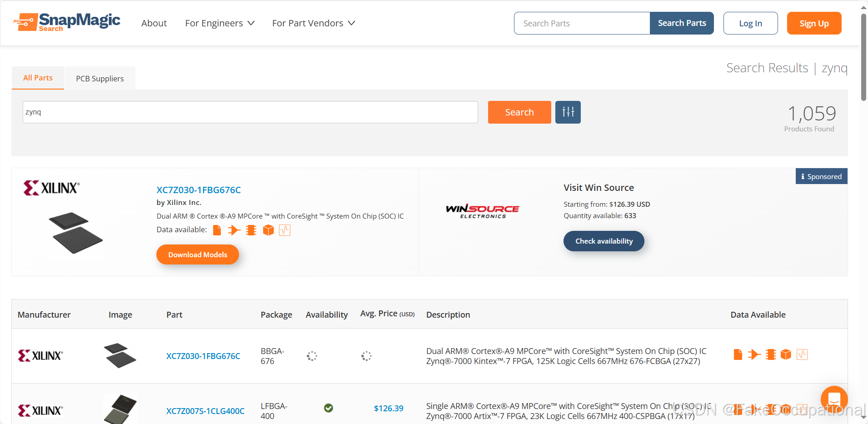Click schematic symbol icon in XC7Z030 row
868x424 pixels.
pyautogui.click(x=754, y=354)
